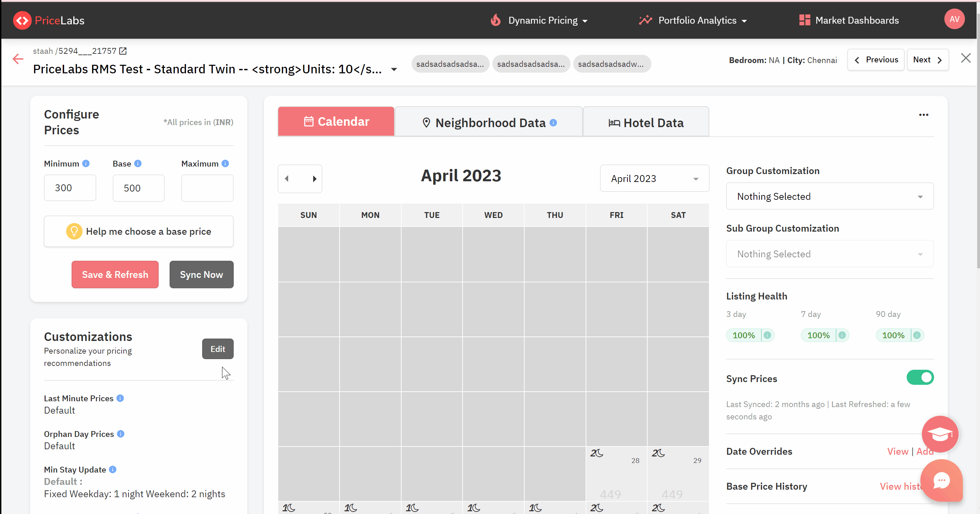Screen dimensions: 980x514
Task: Click Min Stay Update info icon
Action: tap(113, 469)
